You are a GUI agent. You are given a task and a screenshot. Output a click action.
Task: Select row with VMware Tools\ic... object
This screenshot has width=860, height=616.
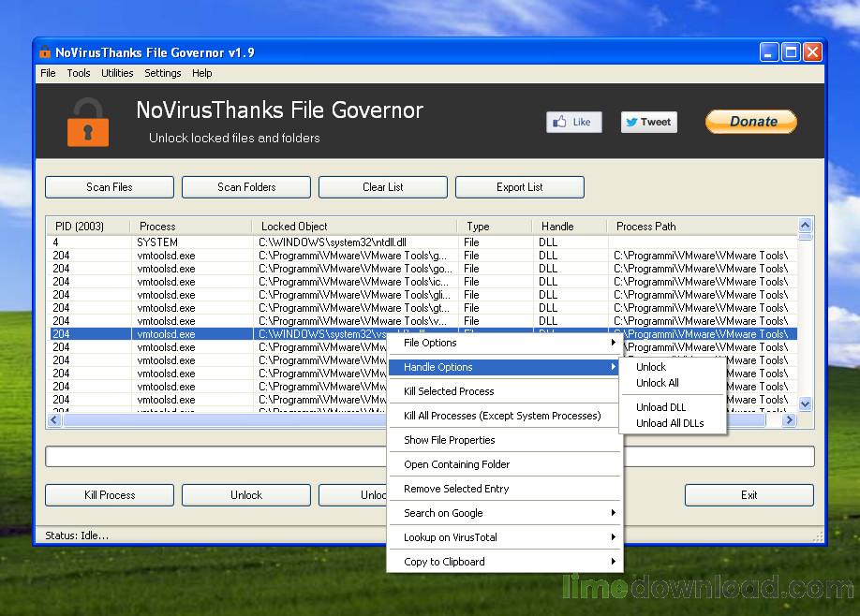(x=423, y=282)
